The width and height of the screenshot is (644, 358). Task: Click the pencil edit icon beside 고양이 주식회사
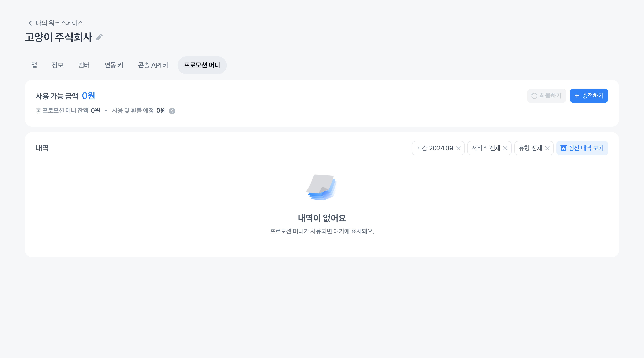pos(99,37)
